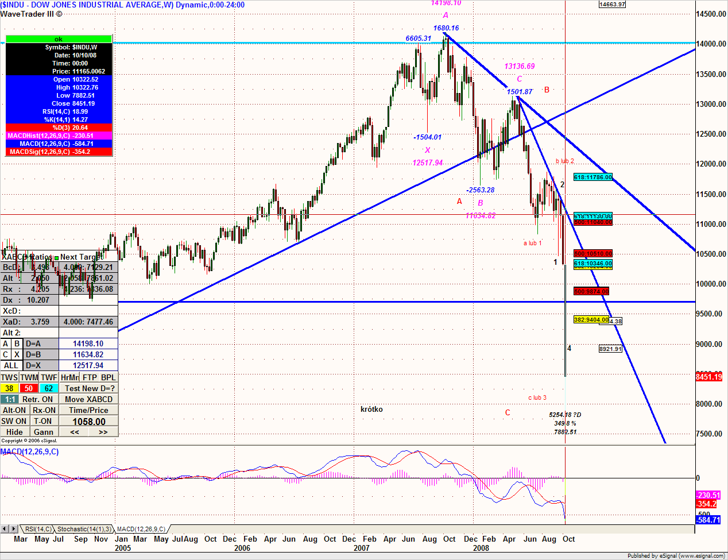
Task: Click the 618:10346.00 cyan price label
Action: tap(593, 263)
